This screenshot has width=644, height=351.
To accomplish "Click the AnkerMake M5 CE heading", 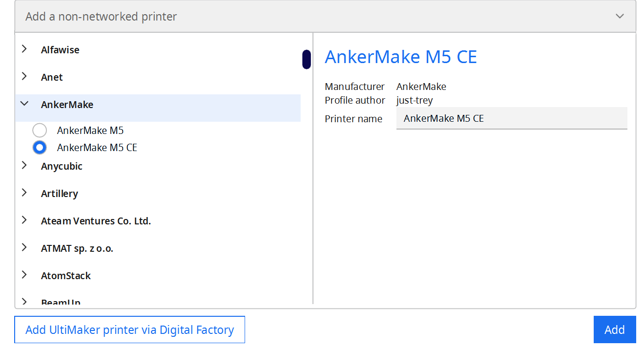I will coord(401,57).
